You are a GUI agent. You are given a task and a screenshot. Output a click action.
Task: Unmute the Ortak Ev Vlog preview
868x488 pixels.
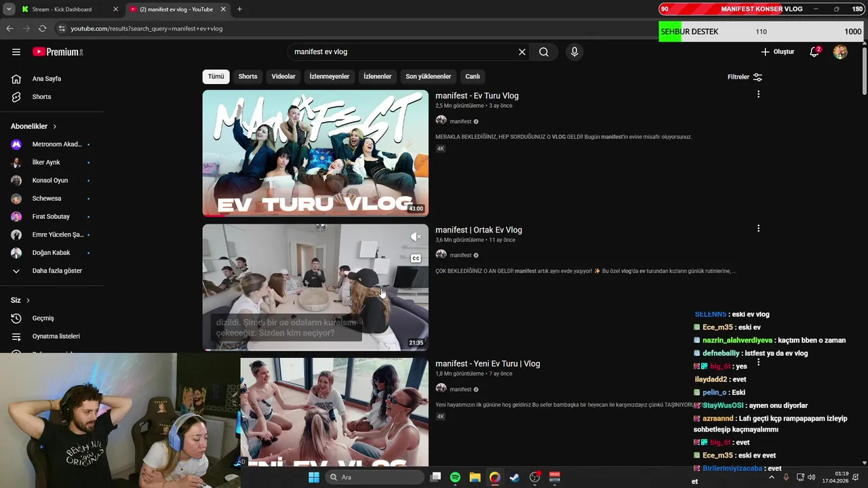(x=416, y=237)
